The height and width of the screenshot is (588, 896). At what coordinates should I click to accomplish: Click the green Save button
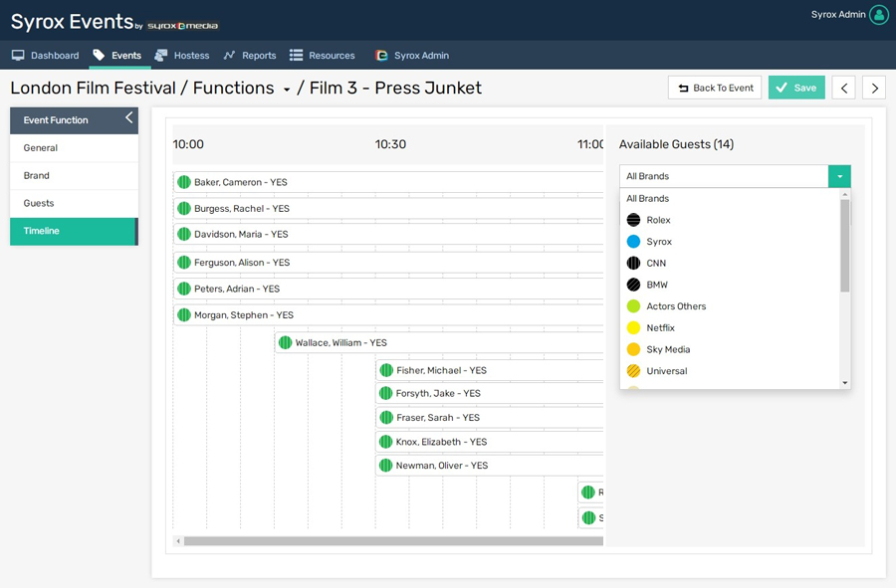[796, 88]
